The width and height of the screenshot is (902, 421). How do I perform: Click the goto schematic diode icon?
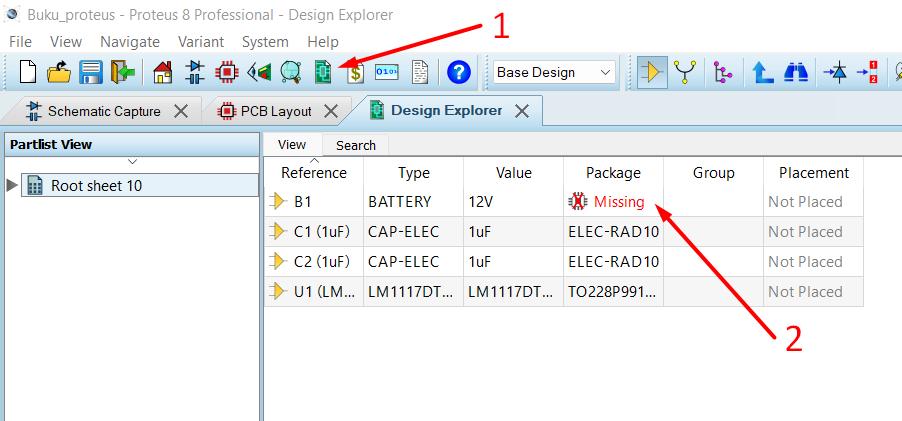(x=835, y=72)
